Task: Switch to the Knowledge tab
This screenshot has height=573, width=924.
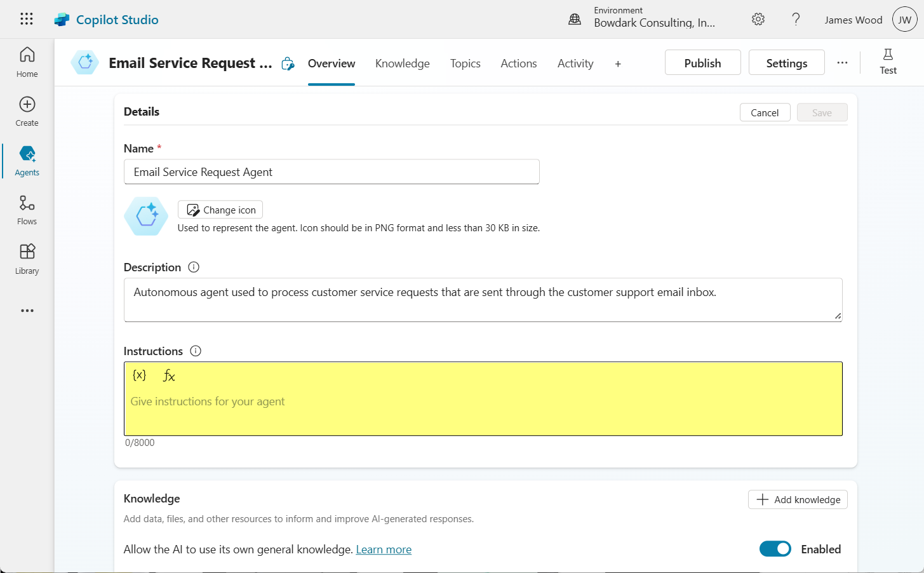Action: (x=403, y=64)
